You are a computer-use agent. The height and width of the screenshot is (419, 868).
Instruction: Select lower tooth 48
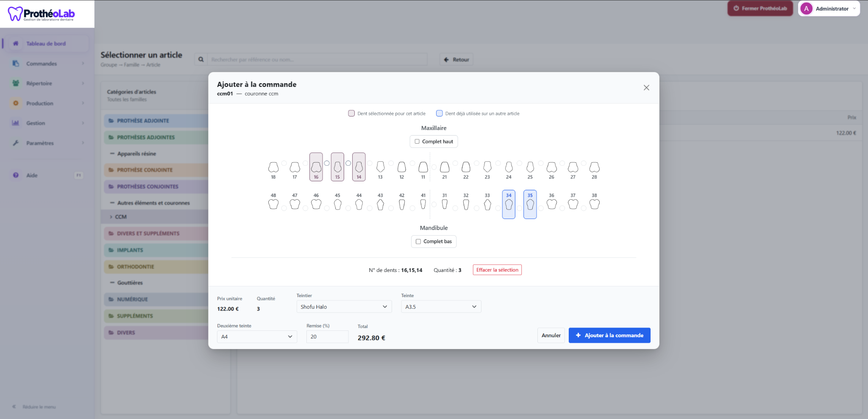pos(273,204)
